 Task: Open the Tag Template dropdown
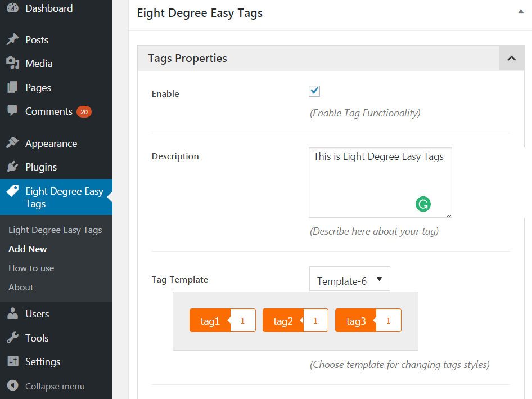[x=349, y=279]
